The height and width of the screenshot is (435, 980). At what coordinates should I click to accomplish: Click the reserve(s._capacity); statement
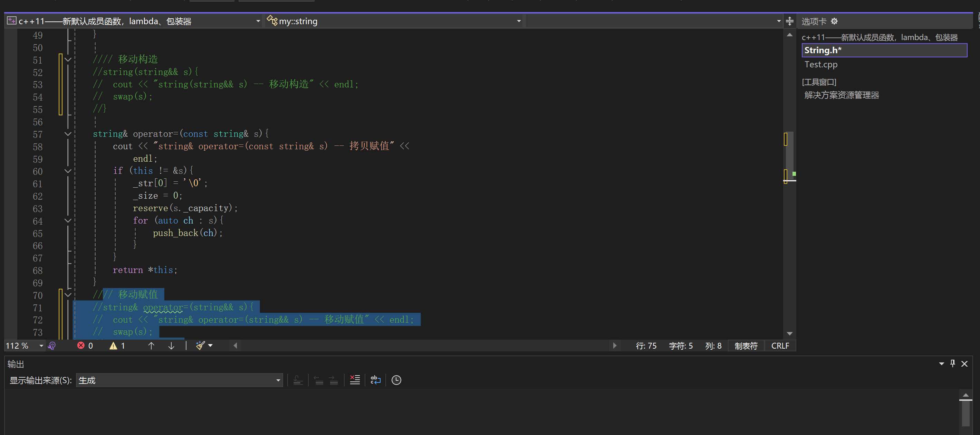pyautogui.click(x=185, y=208)
